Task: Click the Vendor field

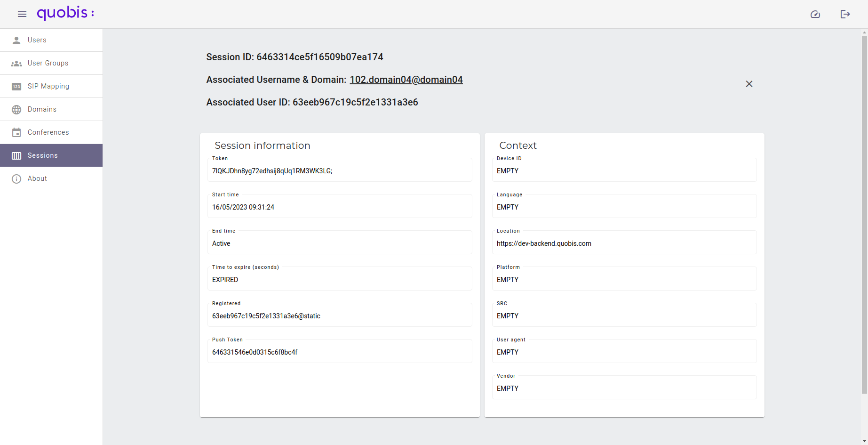Action: [x=624, y=388]
